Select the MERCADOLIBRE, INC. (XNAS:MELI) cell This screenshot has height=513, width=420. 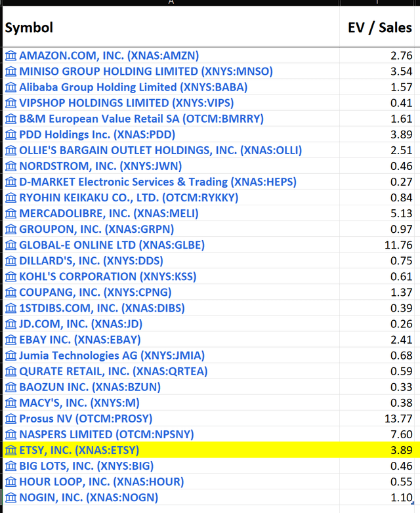tap(171, 214)
